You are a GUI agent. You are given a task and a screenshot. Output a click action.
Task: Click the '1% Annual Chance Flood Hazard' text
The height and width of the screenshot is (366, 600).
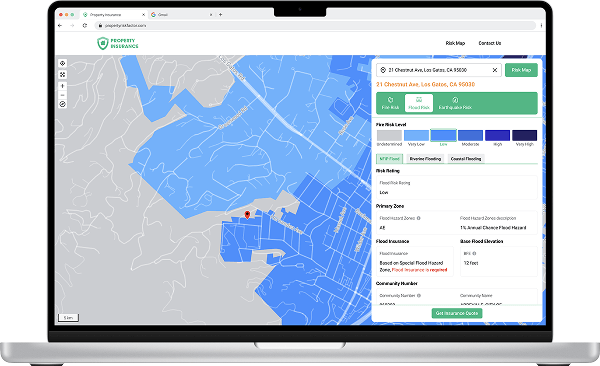[493, 228]
